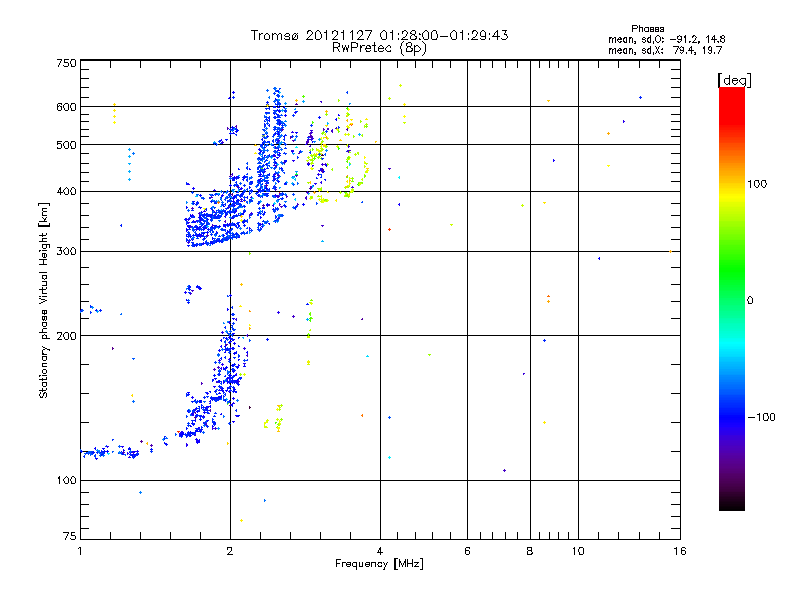This screenshot has height=600, width=800.
Task: Click the height axis tick label '100' km
Action: click(x=67, y=481)
